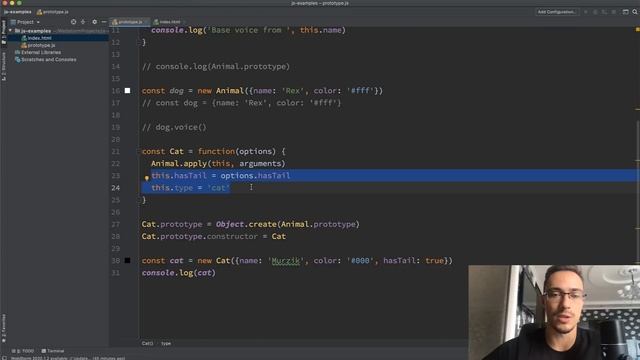Click prototype.js in the navigation bar
This screenshot has width=640, height=360.
53,12
